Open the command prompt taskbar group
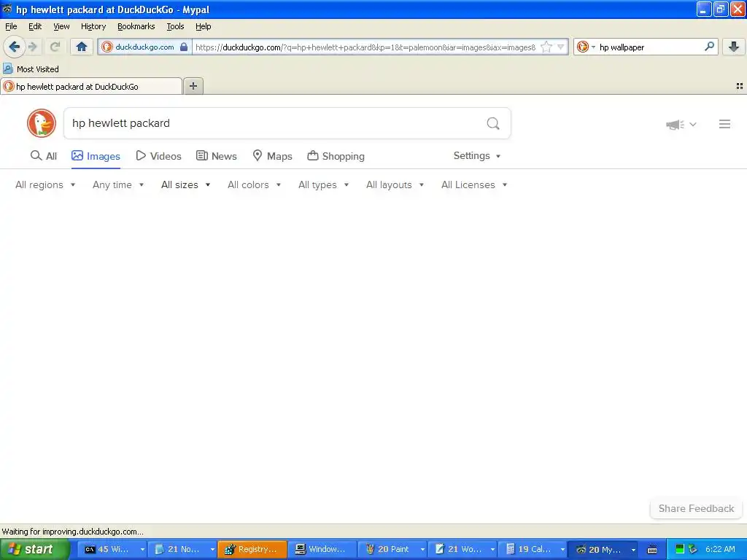747x560 pixels. [112, 549]
